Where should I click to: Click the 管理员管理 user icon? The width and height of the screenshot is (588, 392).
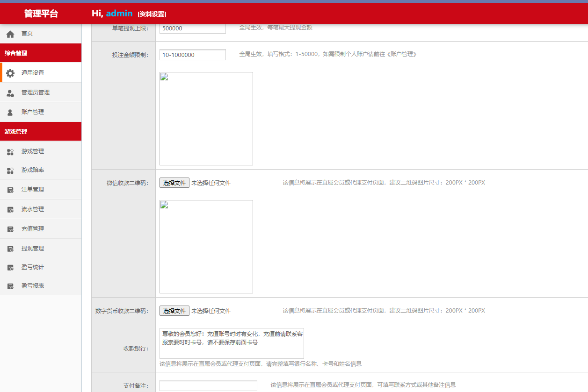pyautogui.click(x=10, y=93)
